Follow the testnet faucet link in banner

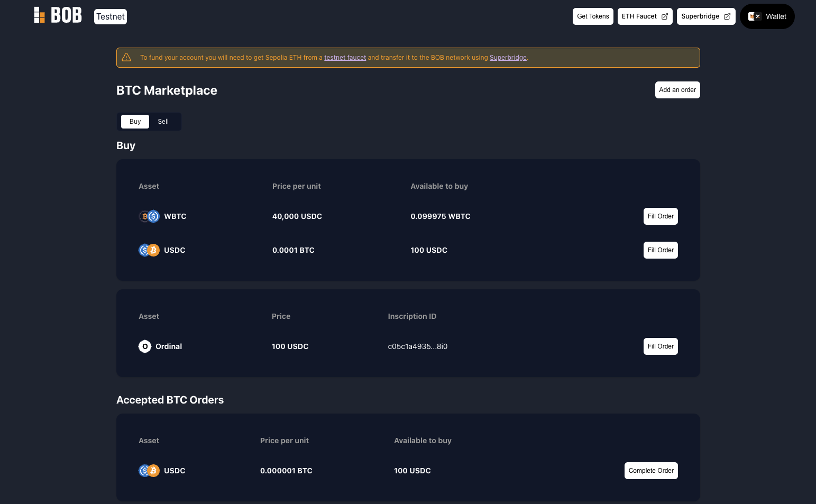click(345, 58)
